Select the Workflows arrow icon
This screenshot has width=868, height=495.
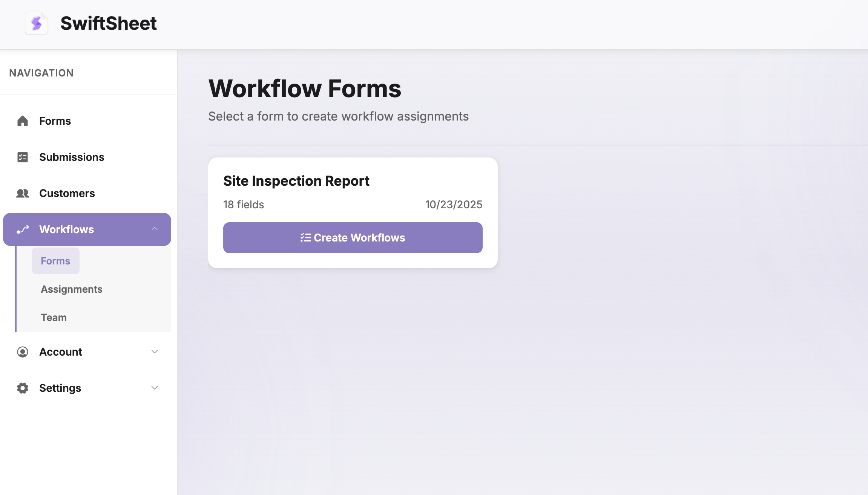(23, 229)
